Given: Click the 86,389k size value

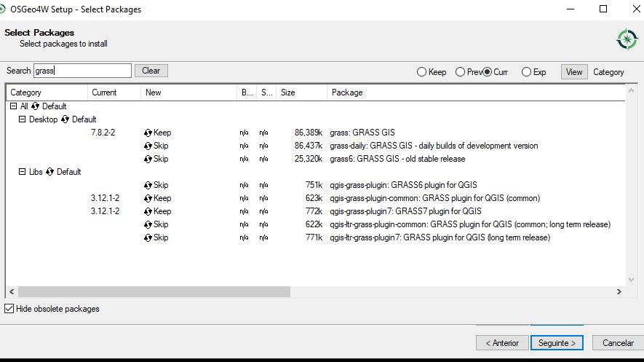Looking at the screenshot, I should point(309,133).
